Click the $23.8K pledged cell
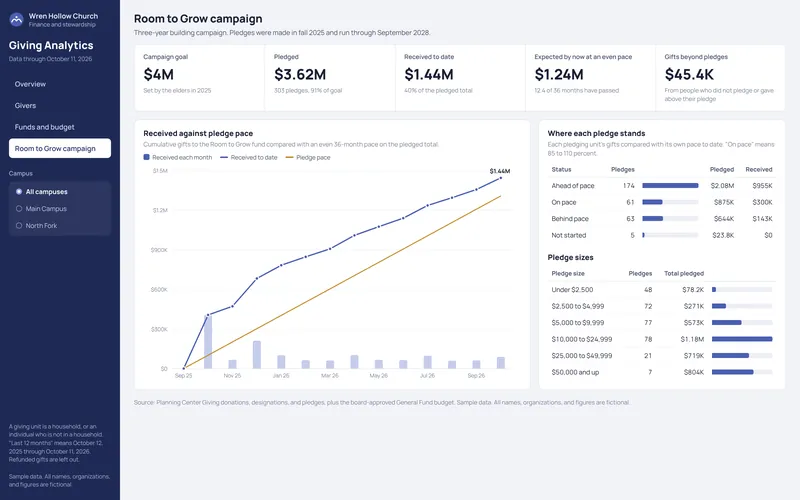The height and width of the screenshot is (500, 800). [723, 235]
